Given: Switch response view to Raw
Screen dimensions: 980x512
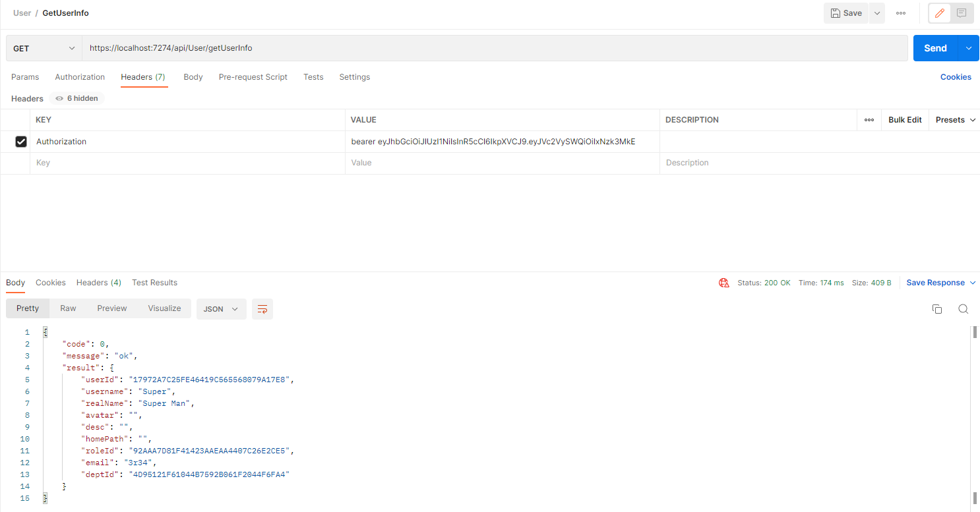Looking at the screenshot, I should [68, 308].
